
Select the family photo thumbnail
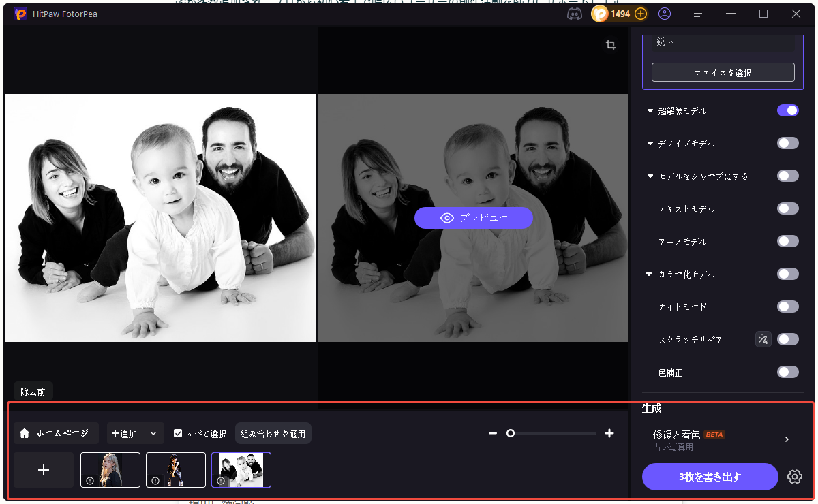[x=241, y=470]
